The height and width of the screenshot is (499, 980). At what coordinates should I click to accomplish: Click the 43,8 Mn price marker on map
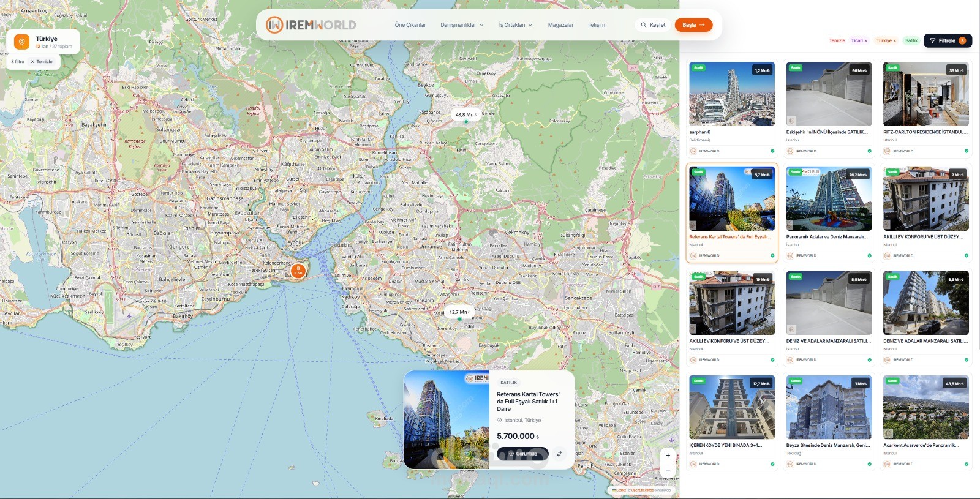(466, 114)
